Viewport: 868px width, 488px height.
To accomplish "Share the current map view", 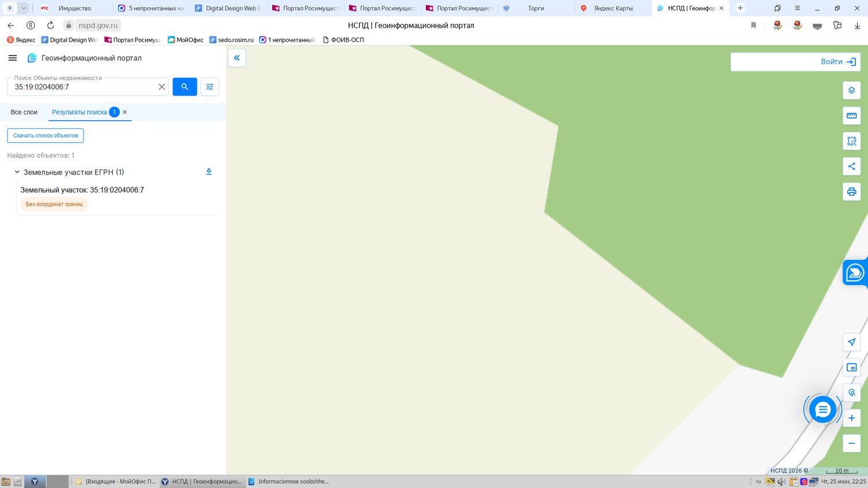I will pyautogui.click(x=852, y=167).
